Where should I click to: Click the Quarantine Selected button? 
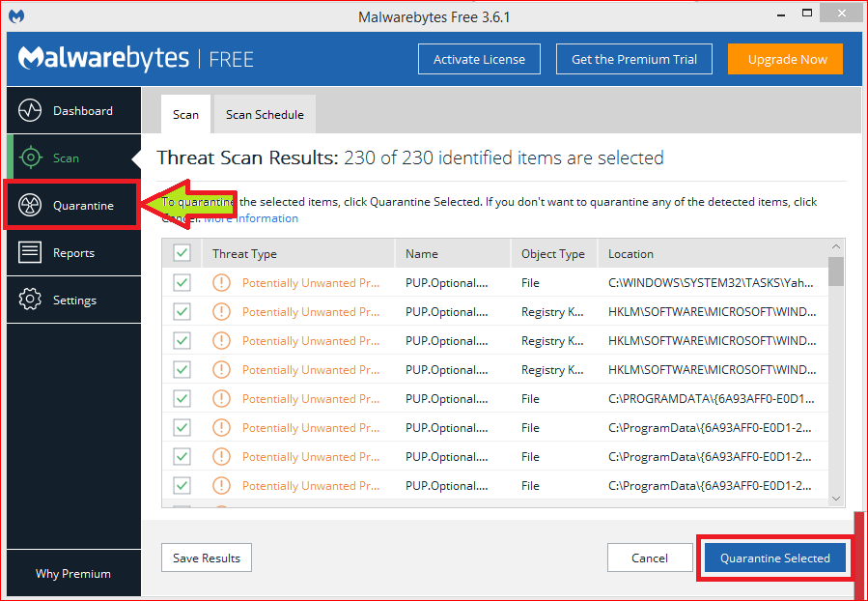tap(775, 558)
